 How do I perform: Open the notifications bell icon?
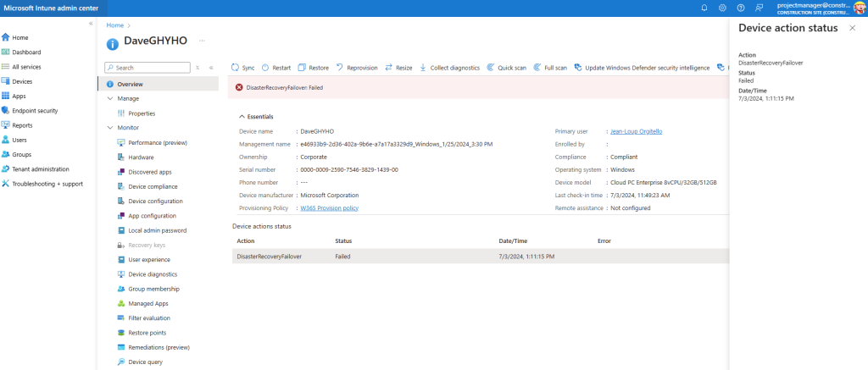pyautogui.click(x=704, y=8)
